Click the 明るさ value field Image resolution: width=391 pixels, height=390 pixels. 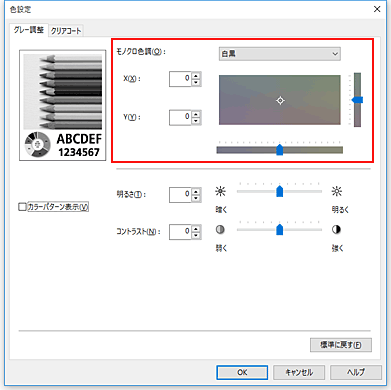(x=180, y=195)
